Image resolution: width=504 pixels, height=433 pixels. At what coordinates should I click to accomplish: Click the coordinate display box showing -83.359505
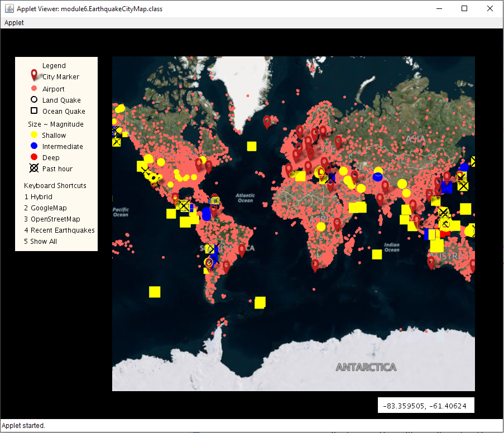[x=426, y=405]
